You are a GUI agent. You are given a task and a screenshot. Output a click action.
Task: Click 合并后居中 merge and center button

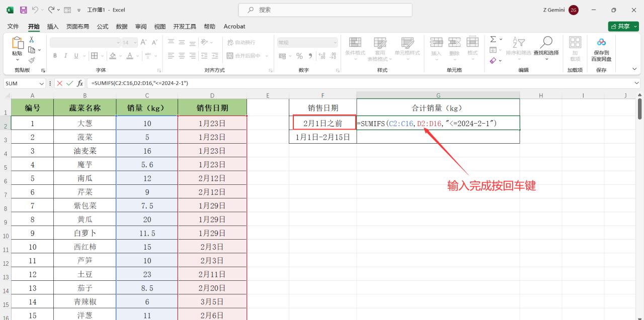coord(244,56)
